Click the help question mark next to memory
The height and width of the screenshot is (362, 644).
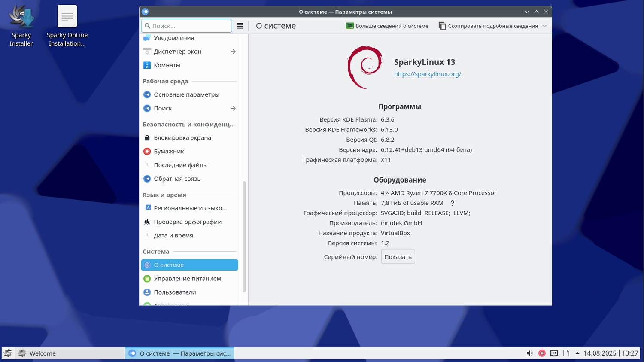tap(452, 203)
